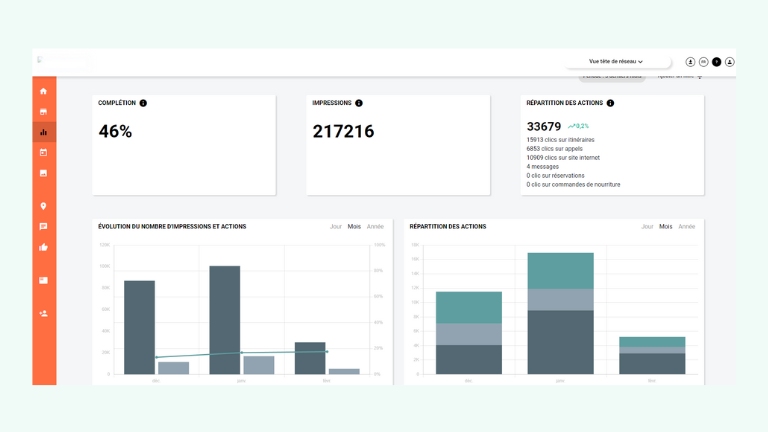Screen dimensions: 768x432
Task: Open the Home icon in sidebar
Action: pyautogui.click(x=43, y=91)
